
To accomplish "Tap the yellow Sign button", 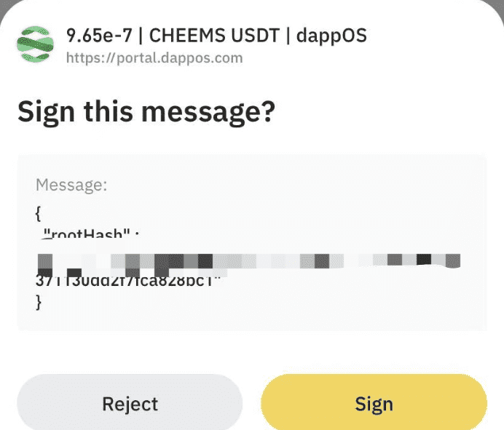I will click(x=374, y=404).
